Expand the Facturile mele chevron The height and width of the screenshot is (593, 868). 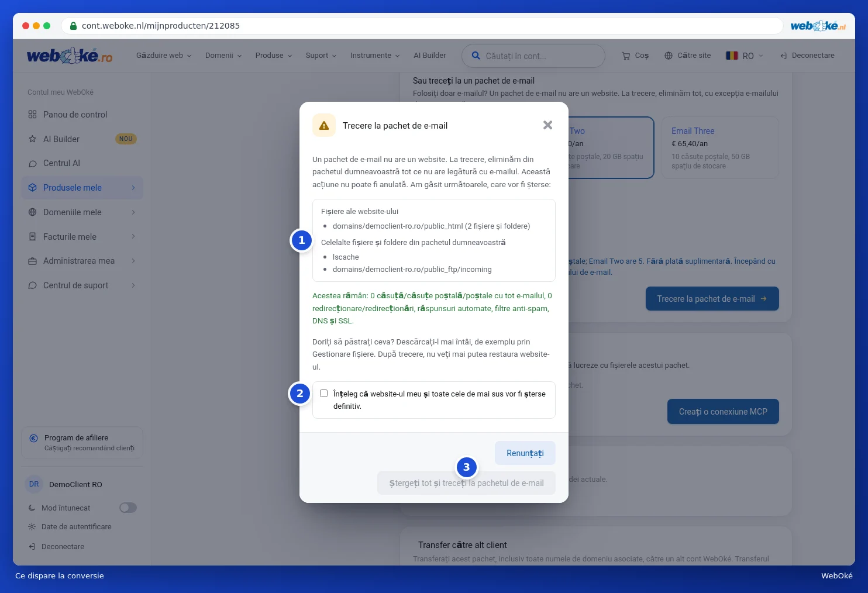pyautogui.click(x=133, y=237)
